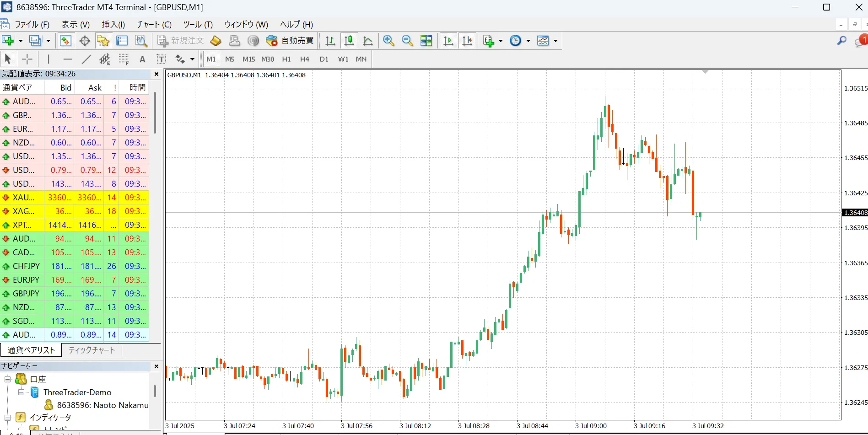
Task: Select the equidistant channel tool
Action: 105,59
